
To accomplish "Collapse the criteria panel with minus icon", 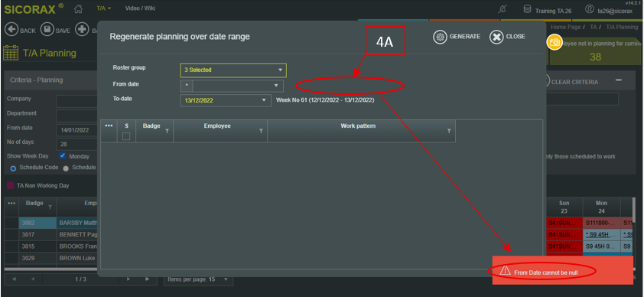I will click(x=619, y=80).
